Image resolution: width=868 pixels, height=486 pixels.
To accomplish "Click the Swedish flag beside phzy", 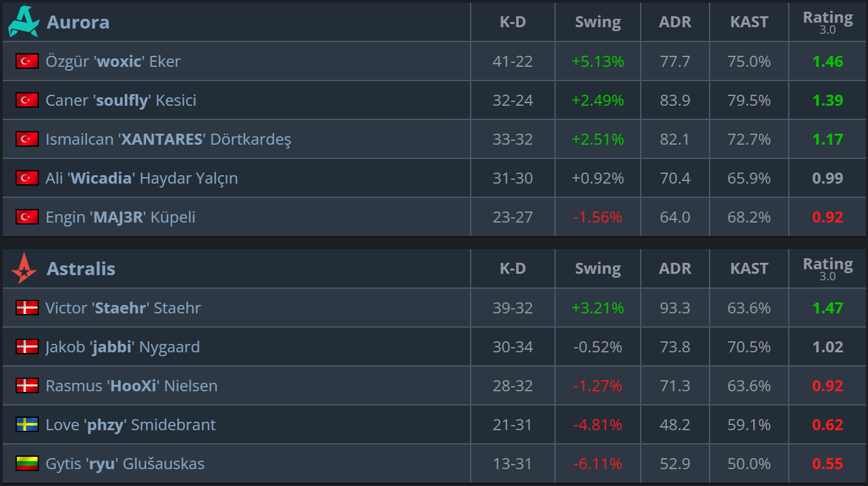I will (27, 424).
